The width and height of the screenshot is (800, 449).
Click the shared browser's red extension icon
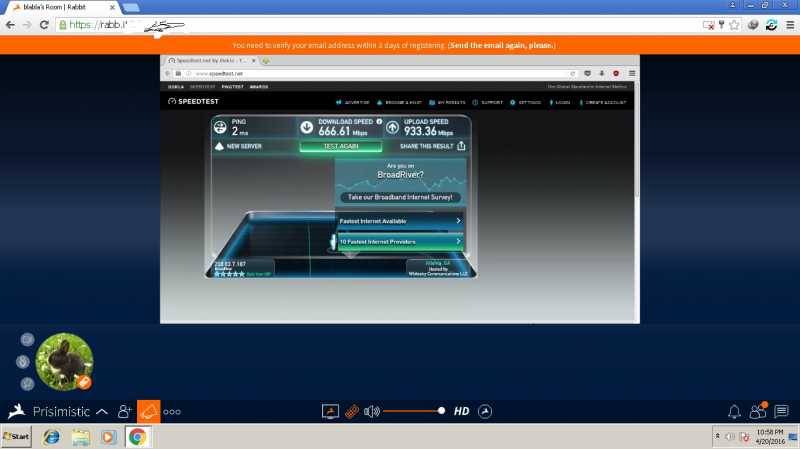(x=616, y=73)
